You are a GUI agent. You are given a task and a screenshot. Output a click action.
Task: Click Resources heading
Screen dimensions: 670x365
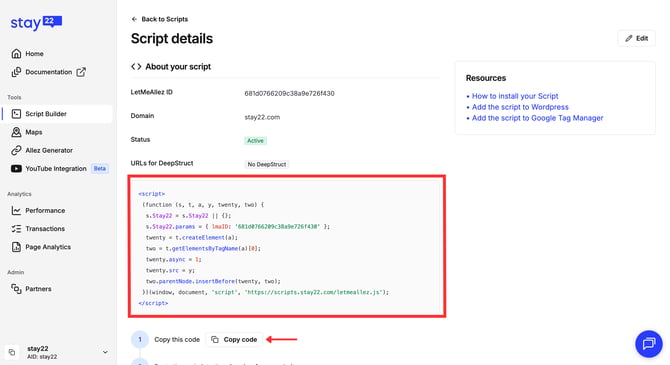click(x=486, y=78)
